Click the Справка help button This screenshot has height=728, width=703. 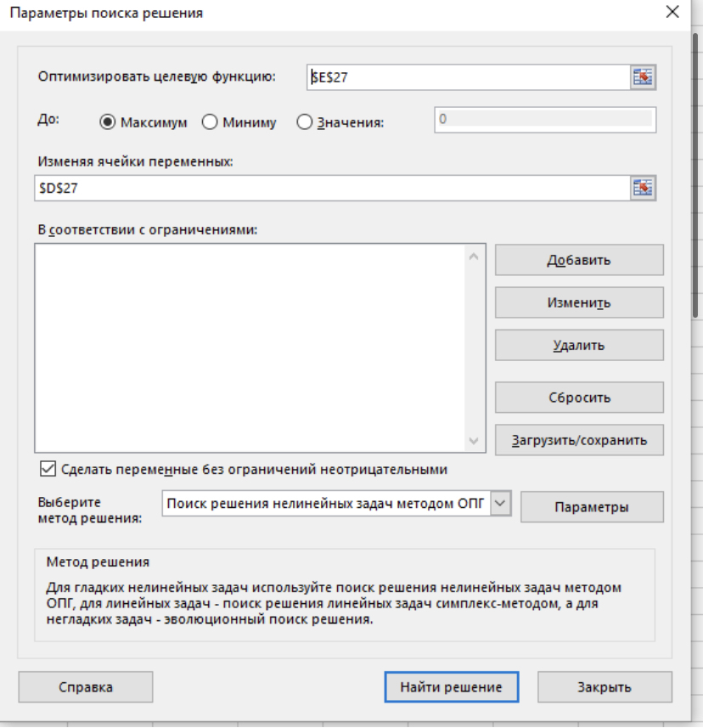[x=85, y=687]
